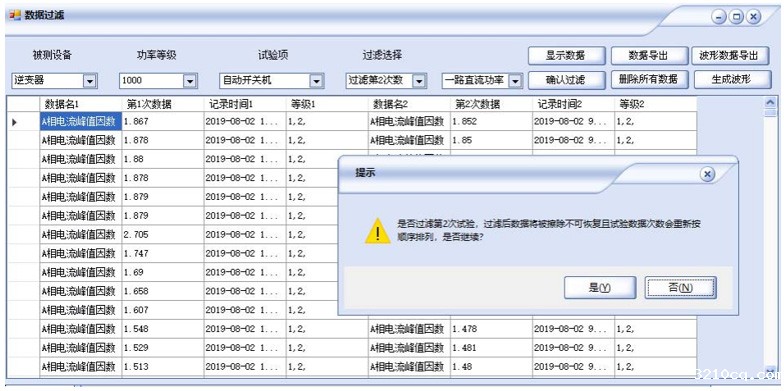Select the cell with value 1.607
Image resolution: width=784 pixels, height=391 pixels.
point(162,310)
